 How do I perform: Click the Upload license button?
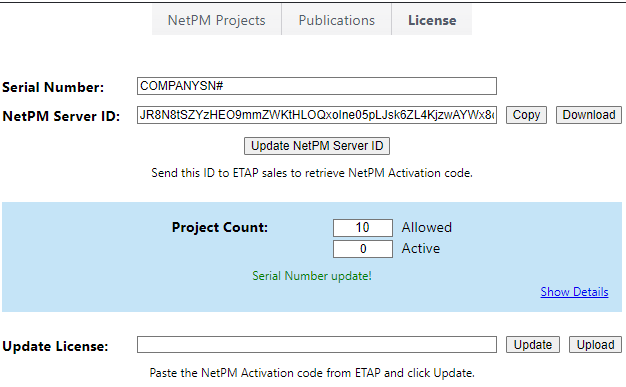click(595, 345)
